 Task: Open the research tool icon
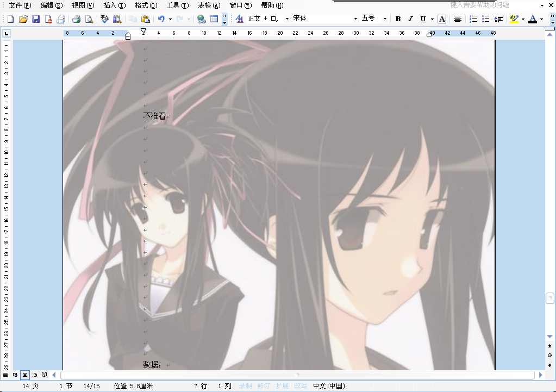pyautogui.click(x=117, y=19)
